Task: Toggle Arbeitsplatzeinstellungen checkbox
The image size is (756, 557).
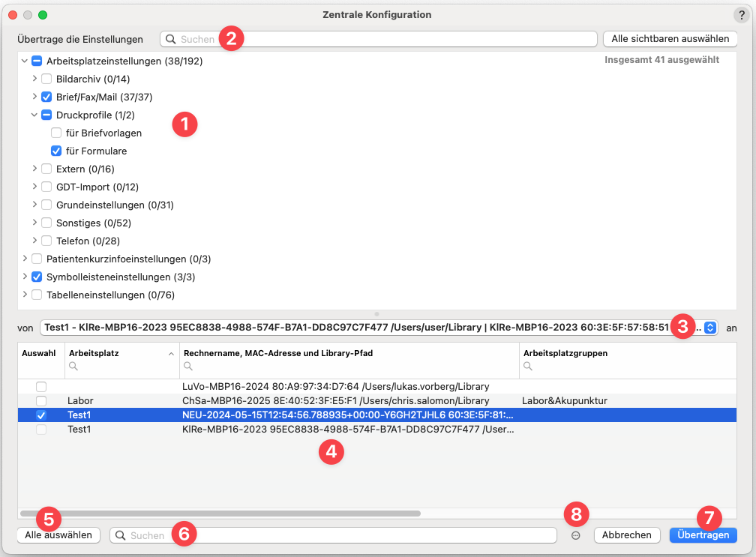Action: (x=37, y=61)
